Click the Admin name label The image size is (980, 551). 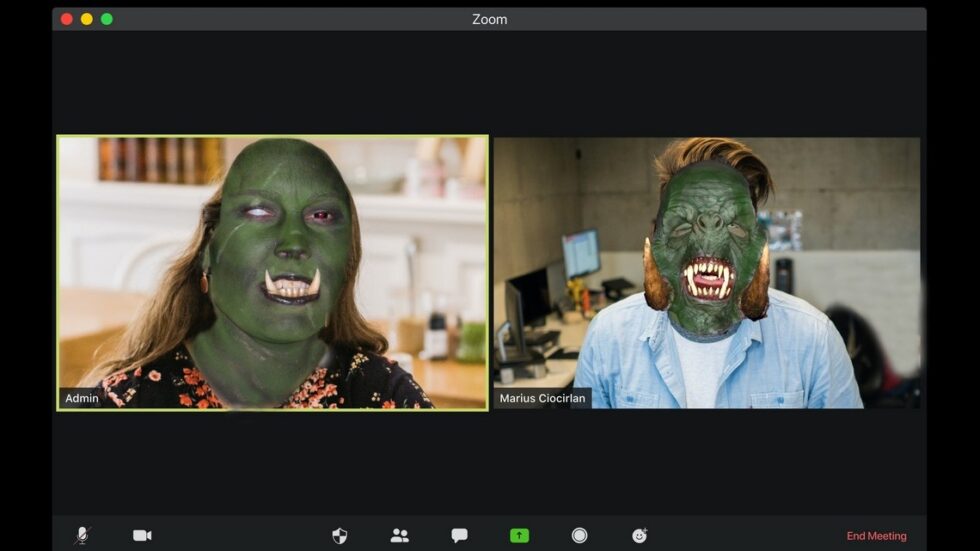pyautogui.click(x=82, y=398)
